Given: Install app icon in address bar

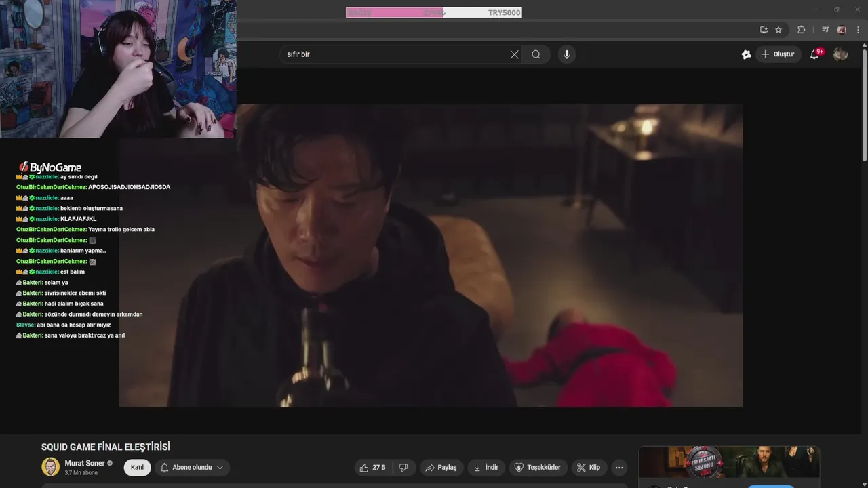Looking at the screenshot, I should pos(764,30).
